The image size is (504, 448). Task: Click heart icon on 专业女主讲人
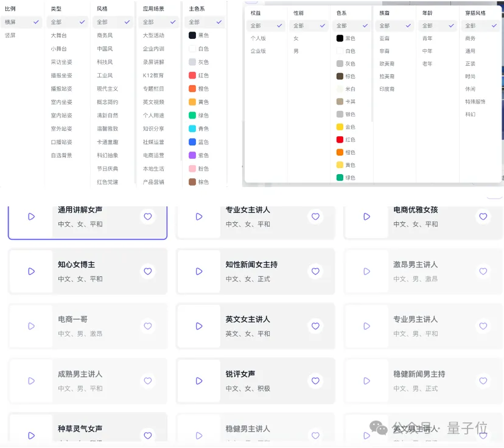(315, 216)
